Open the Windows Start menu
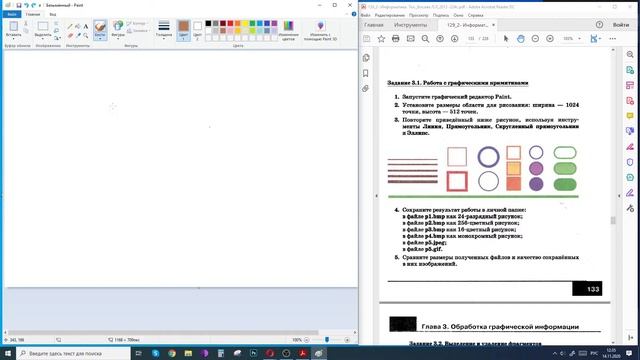Screen dimensions: 640x360 point(8,353)
